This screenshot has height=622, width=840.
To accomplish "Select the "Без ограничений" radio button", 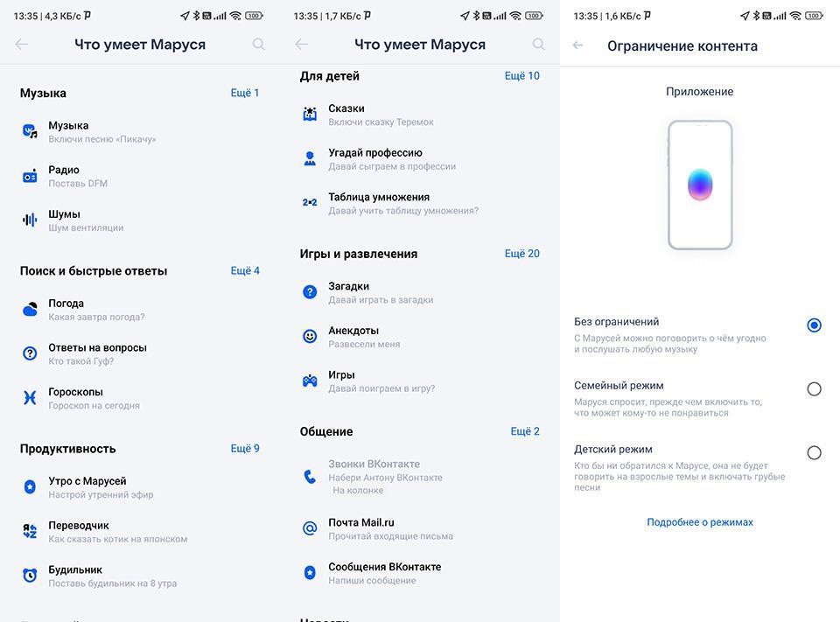I will (x=814, y=325).
